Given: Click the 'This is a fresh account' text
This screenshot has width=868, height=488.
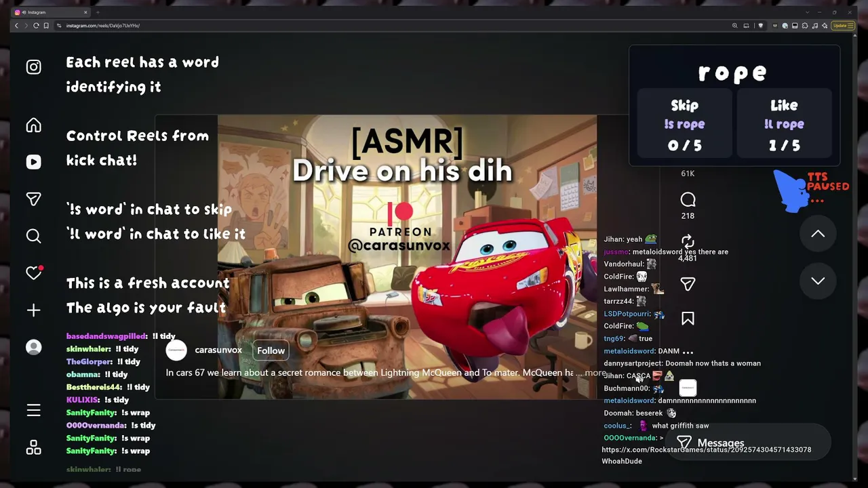Looking at the screenshot, I should click(x=148, y=283).
